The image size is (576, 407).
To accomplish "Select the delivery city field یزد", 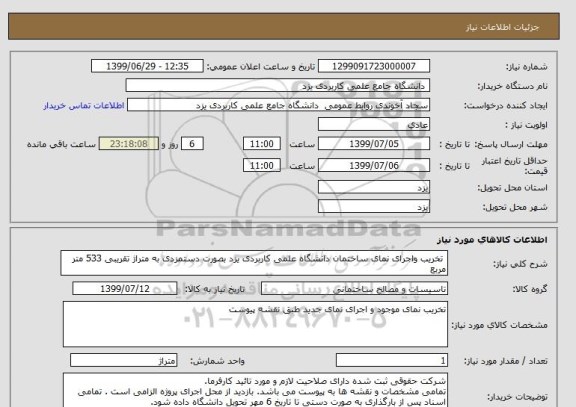I will [374, 207].
